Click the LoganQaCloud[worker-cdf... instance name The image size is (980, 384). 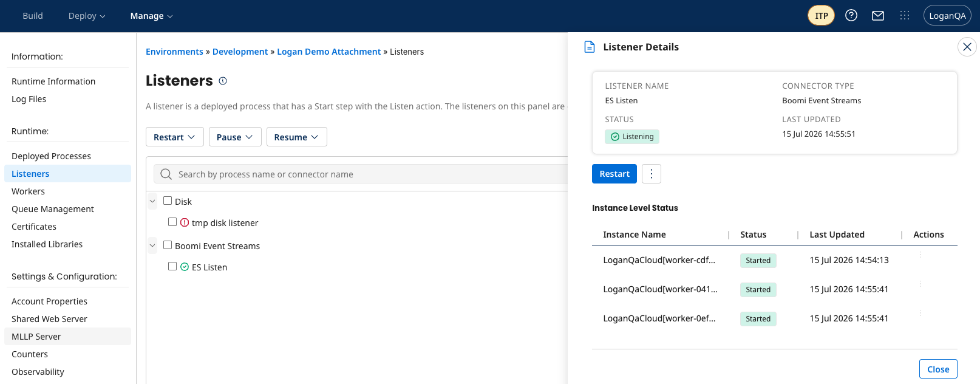pos(659,260)
